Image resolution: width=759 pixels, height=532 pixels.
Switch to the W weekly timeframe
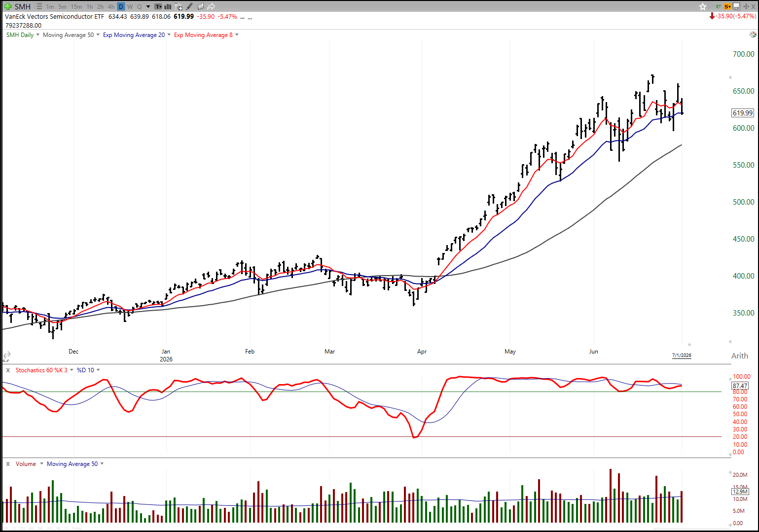coord(130,7)
